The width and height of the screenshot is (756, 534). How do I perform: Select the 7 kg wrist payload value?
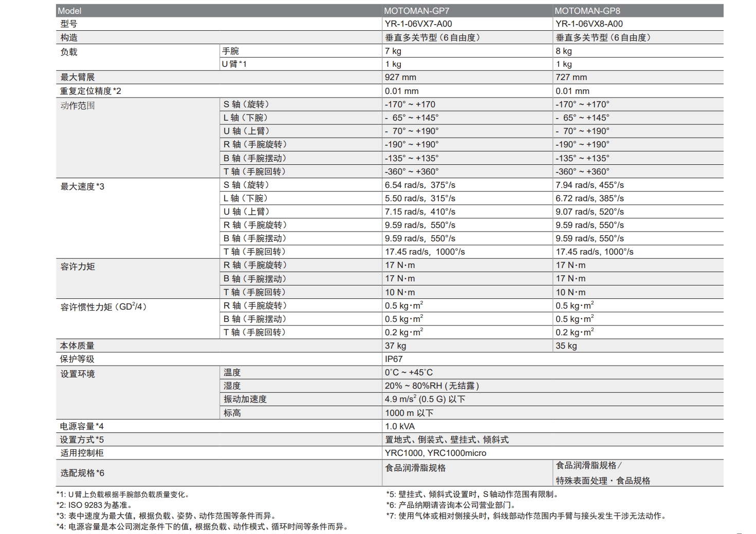[393, 51]
